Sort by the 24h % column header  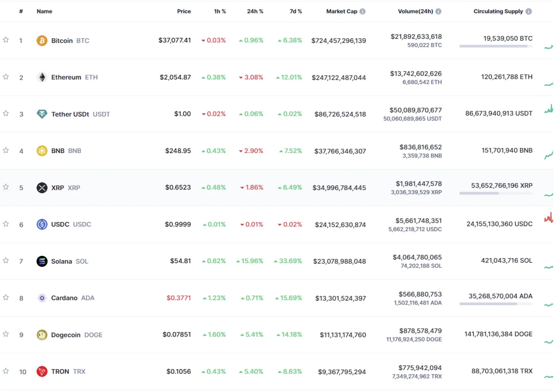point(255,12)
